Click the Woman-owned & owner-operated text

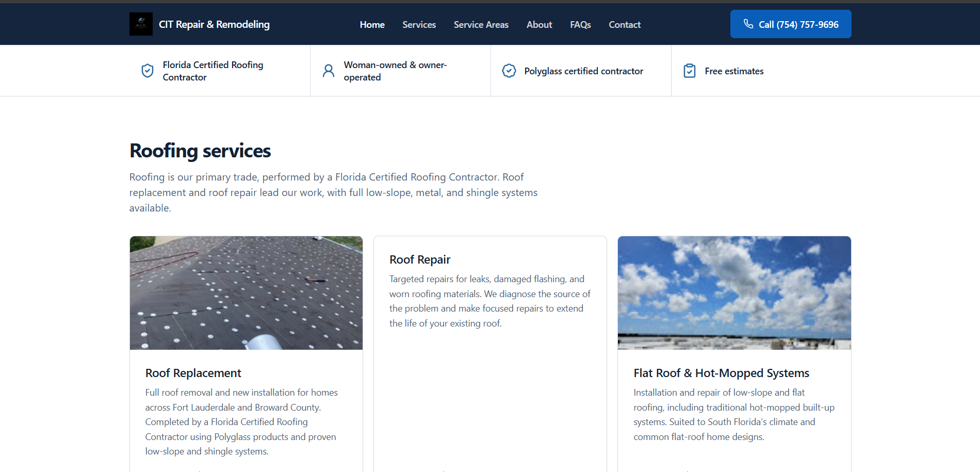pos(395,71)
